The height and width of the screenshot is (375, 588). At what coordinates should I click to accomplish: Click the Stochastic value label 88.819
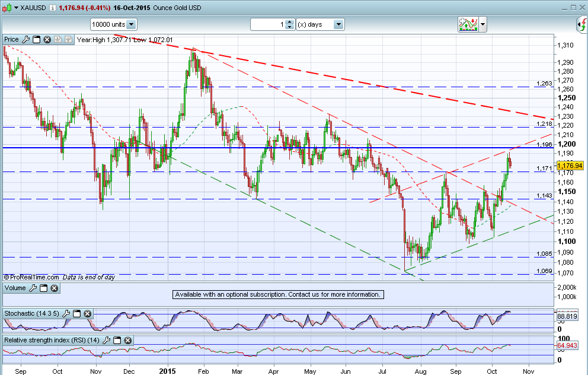567,316
